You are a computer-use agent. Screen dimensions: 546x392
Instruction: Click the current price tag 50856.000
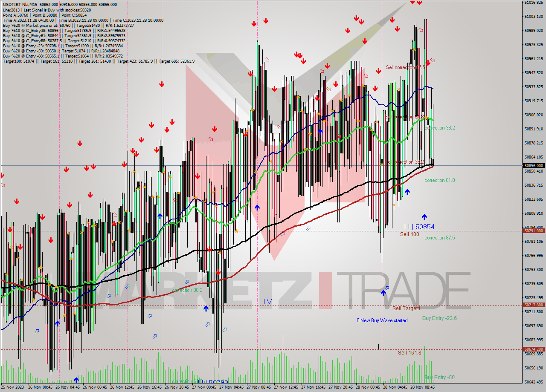tap(533, 165)
